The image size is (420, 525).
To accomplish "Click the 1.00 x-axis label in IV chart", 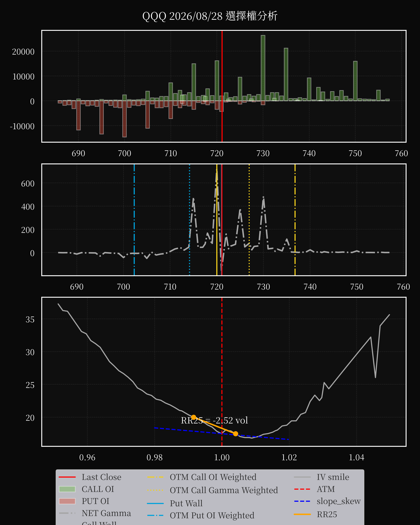I will tap(222, 457).
